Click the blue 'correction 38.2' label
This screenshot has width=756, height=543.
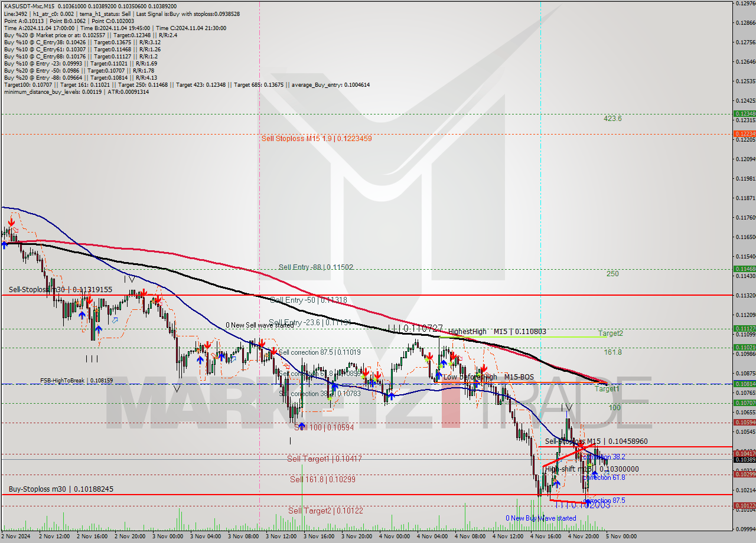604,457
